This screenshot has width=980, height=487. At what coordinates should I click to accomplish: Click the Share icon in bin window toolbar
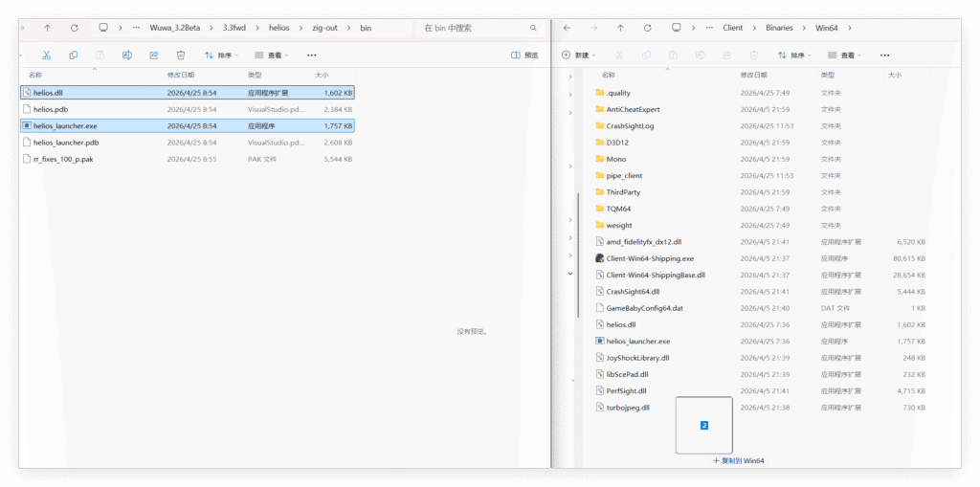pos(153,55)
